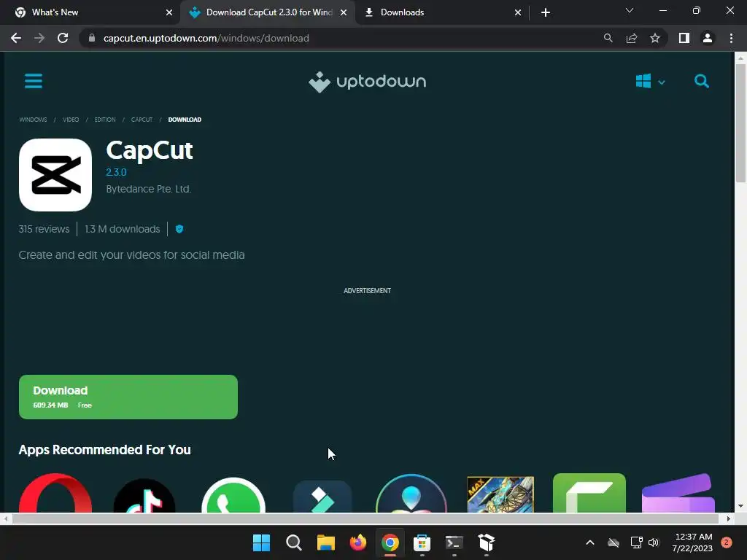Image resolution: width=747 pixels, height=560 pixels.
Task: Show hidden system tray icons
Action: click(x=589, y=542)
